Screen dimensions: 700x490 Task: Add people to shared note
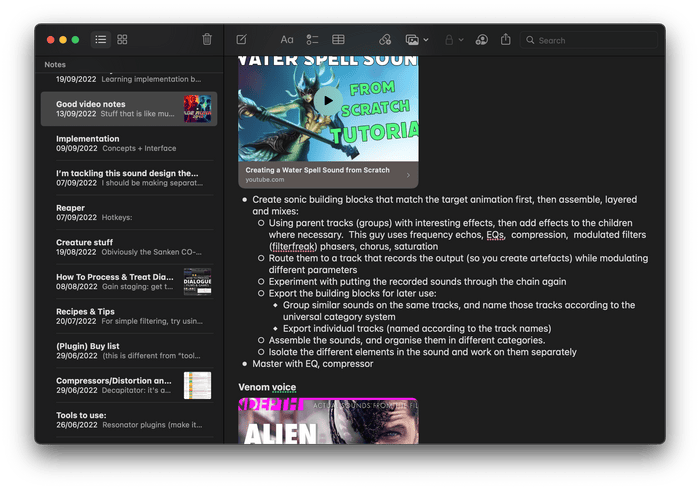[482, 40]
